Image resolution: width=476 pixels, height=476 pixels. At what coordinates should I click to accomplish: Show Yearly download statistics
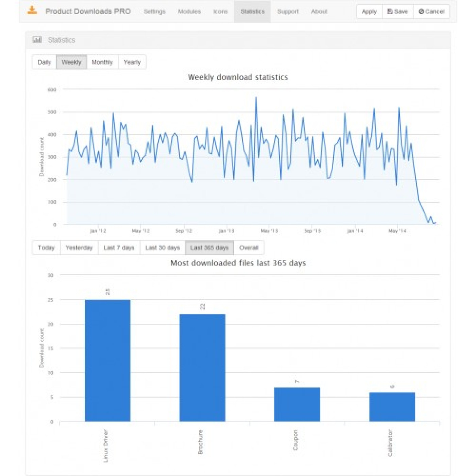[132, 62]
